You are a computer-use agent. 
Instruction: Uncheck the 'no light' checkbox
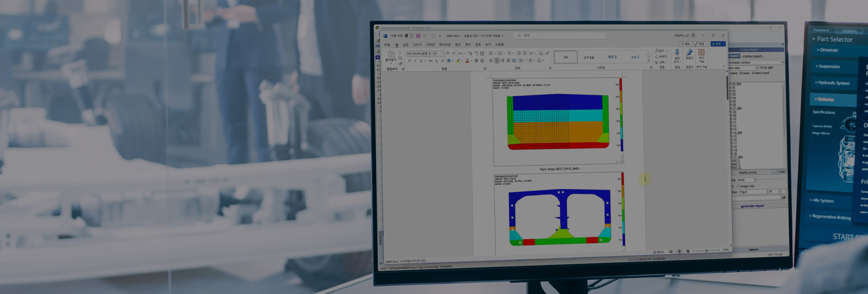click(x=762, y=68)
